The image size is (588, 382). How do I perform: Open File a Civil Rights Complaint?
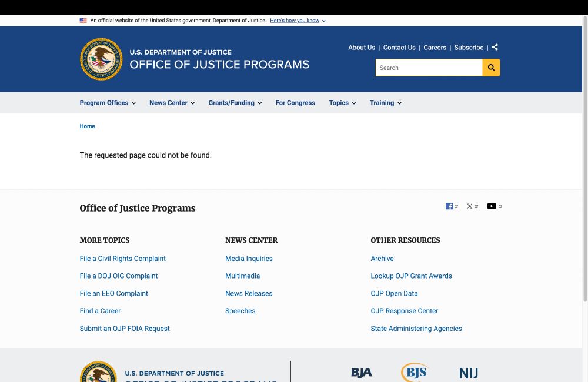[123, 259]
